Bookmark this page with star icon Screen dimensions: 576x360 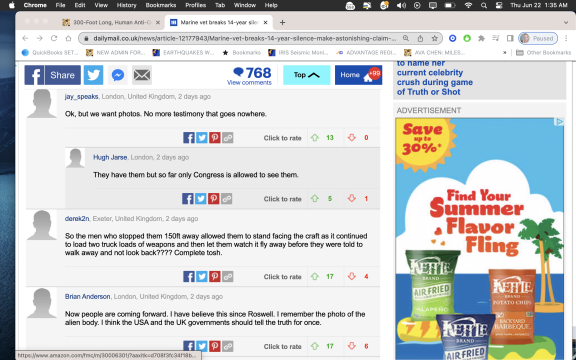pyautogui.click(x=435, y=38)
